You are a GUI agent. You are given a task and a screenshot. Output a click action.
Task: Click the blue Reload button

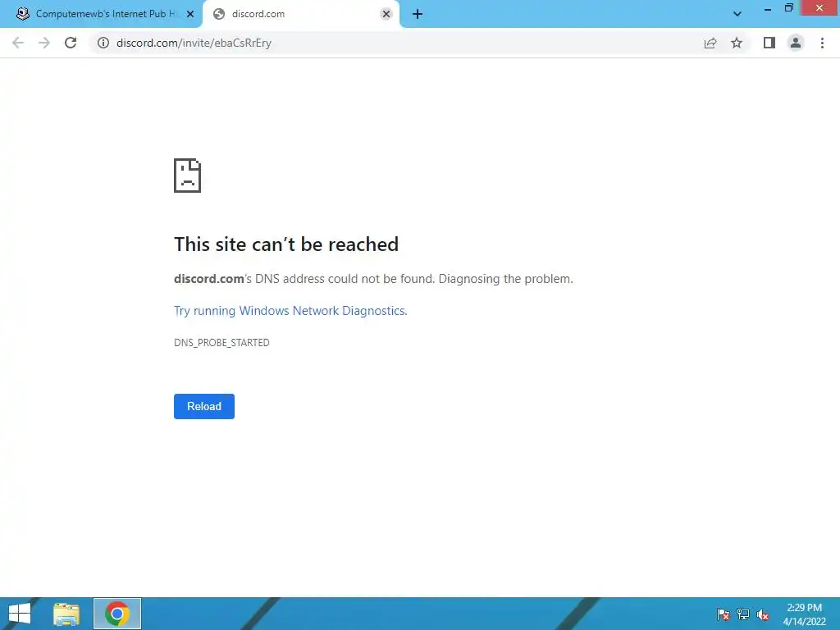(204, 406)
